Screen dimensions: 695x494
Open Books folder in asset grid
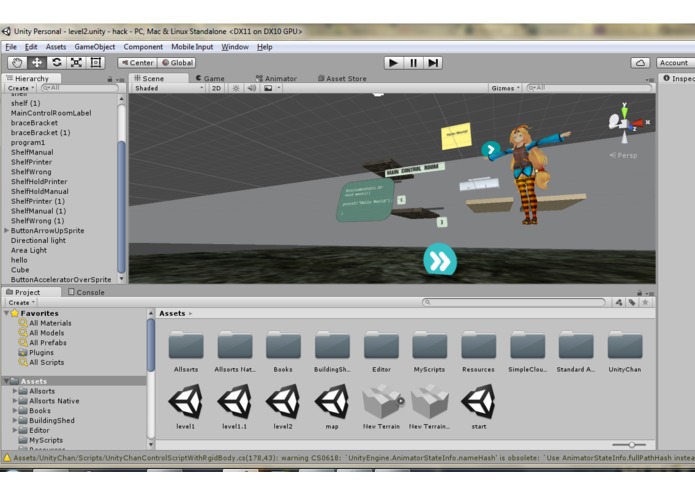[283, 351]
